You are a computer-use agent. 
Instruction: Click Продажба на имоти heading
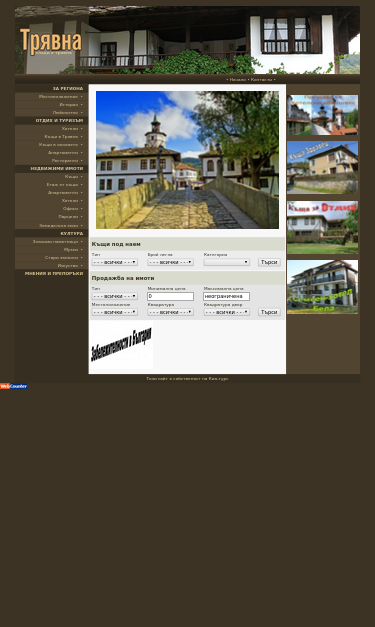(123, 278)
